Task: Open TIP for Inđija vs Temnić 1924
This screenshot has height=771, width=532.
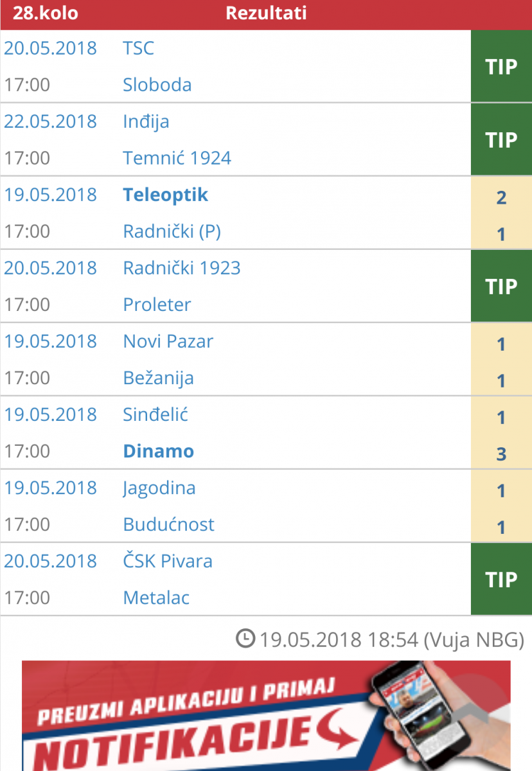Action: point(501,139)
